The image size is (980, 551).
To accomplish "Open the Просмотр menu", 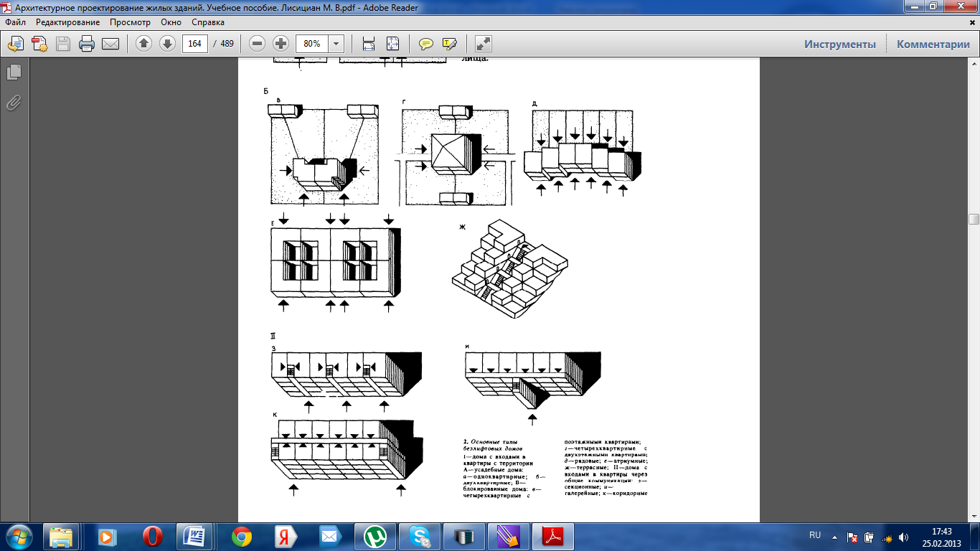I will coord(131,22).
